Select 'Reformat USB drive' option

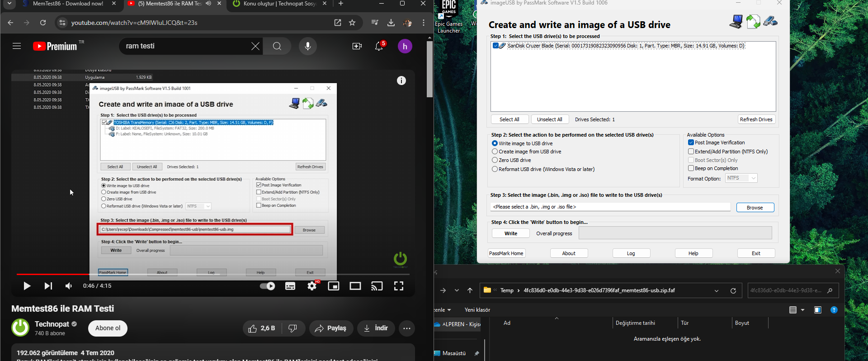(x=495, y=169)
